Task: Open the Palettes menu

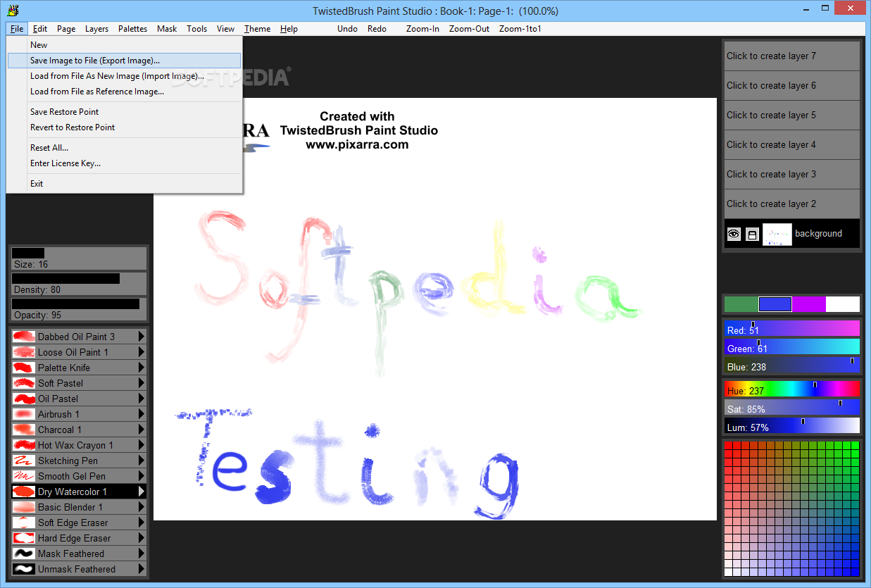Action: click(x=133, y=29)
